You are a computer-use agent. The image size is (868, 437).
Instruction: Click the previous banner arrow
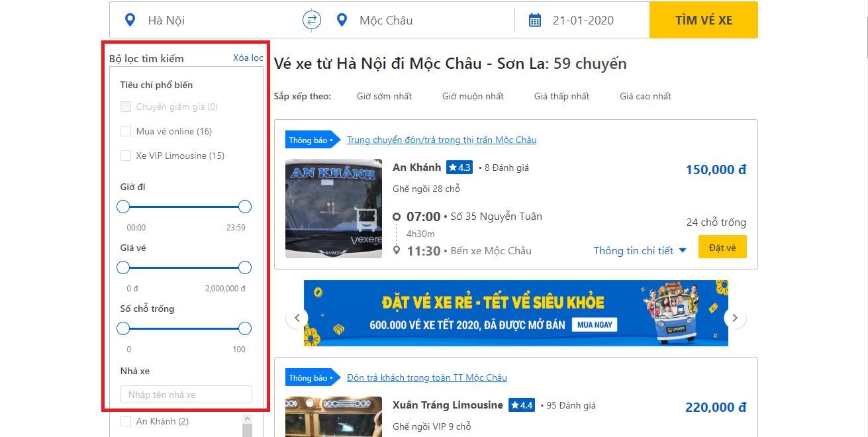point(297,318)
